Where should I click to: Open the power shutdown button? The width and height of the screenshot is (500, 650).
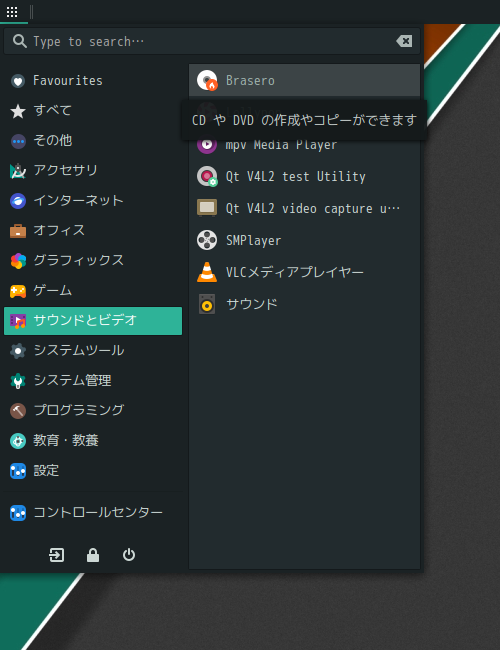(129, 555)
